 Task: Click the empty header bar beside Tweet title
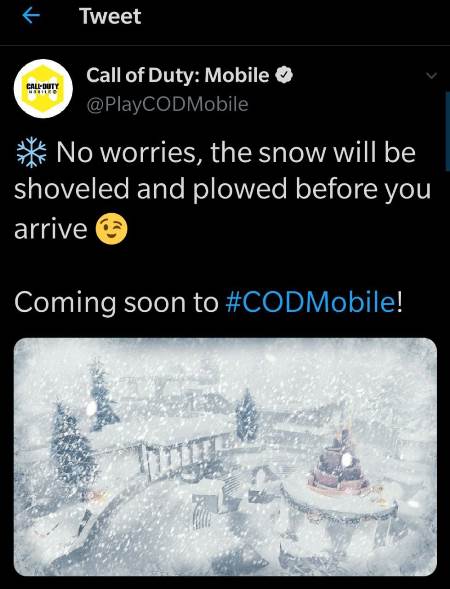pyautogui.click(x=293, y=16)
